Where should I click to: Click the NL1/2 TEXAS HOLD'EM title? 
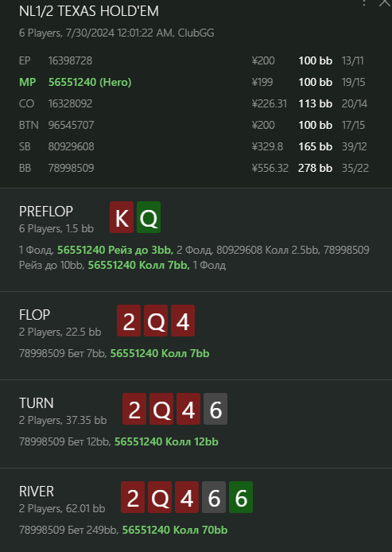89,11
